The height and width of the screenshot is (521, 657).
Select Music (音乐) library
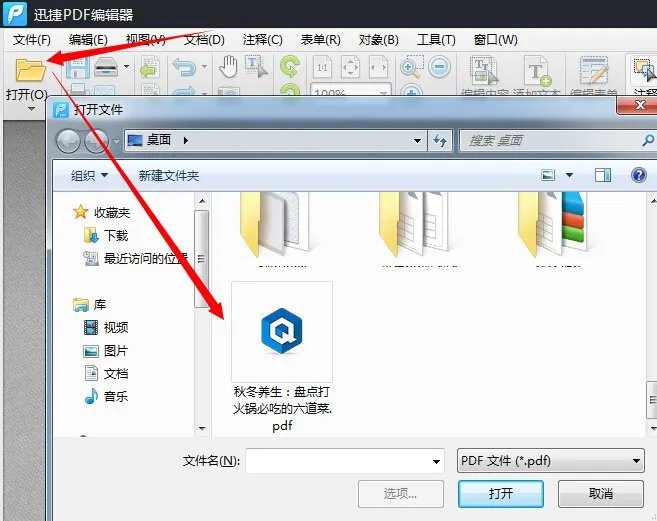point(106,396)
